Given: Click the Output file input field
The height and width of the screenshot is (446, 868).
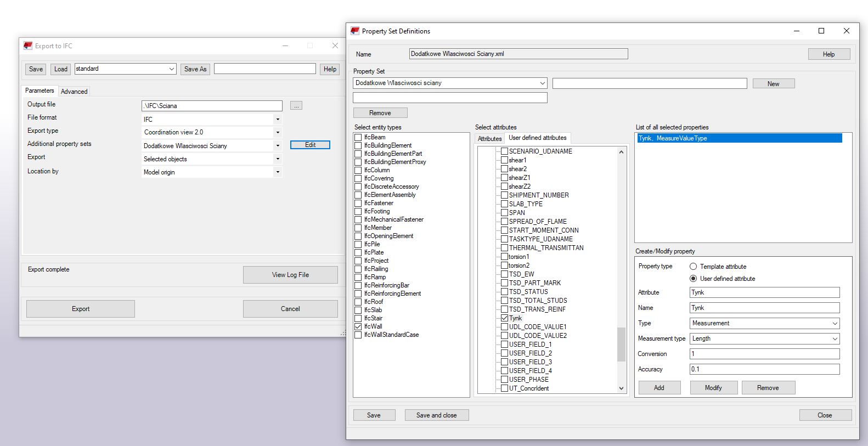Looking at the screenshot, I should point(212,106).
